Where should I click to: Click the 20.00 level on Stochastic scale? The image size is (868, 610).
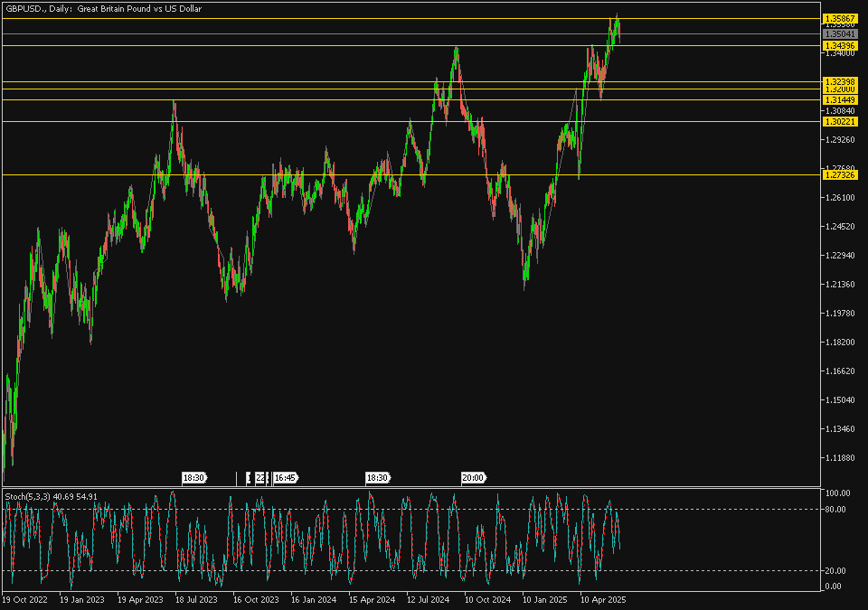pyautogui.click(x=835, y=570)
